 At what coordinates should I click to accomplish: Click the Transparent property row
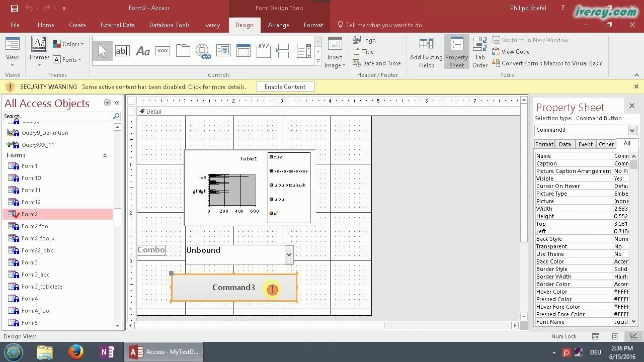click(x=582, y=246)
